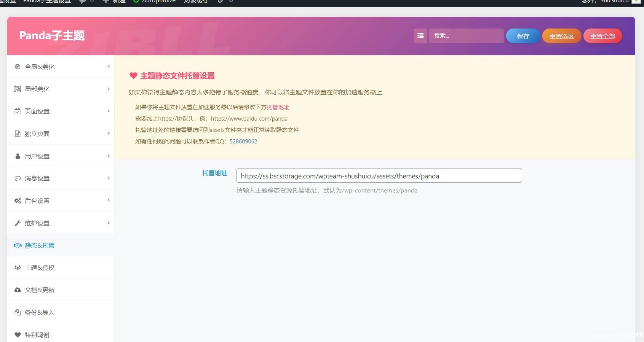Click the target icon beside 全局&美化
Image resolution: width=644 pixels, height=342 pixels.
click(18, 67)
